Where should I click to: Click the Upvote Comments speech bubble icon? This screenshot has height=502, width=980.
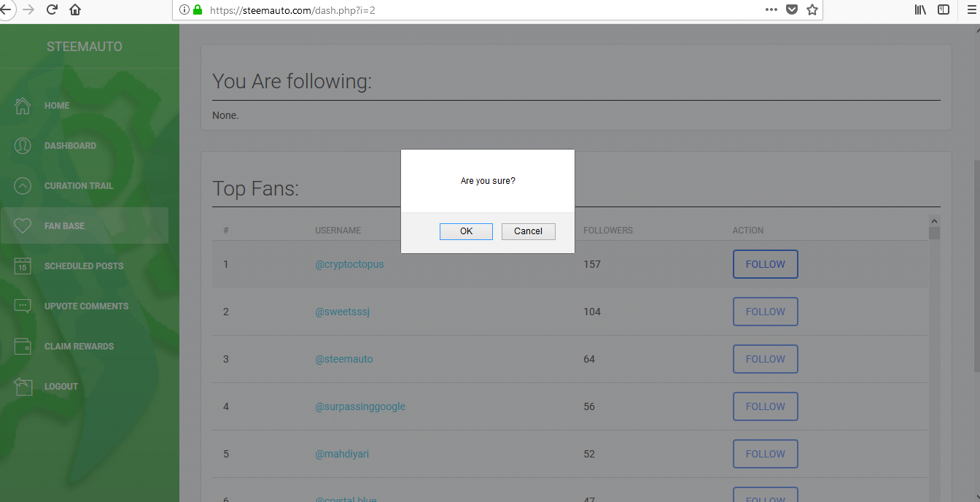point(23,306)
